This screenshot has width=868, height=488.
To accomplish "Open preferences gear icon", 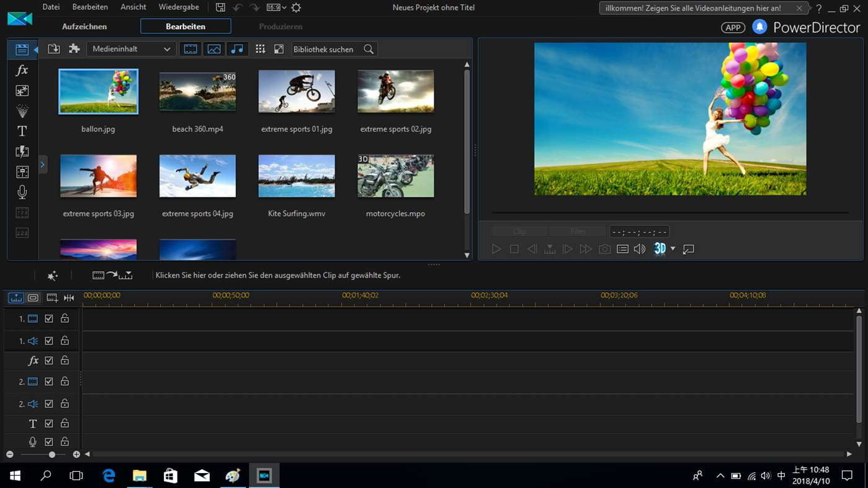I will 297,7.
